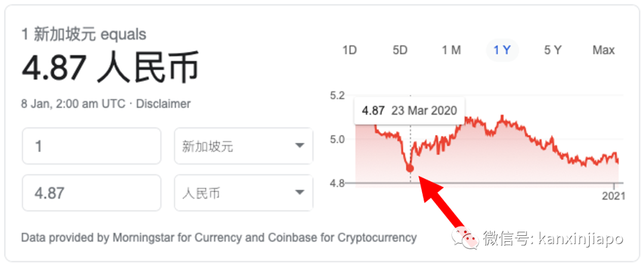Click the 23 Mar 2020 tooltip
The width and height of the screenshot is (644, 268).
[x=410, y=111]
